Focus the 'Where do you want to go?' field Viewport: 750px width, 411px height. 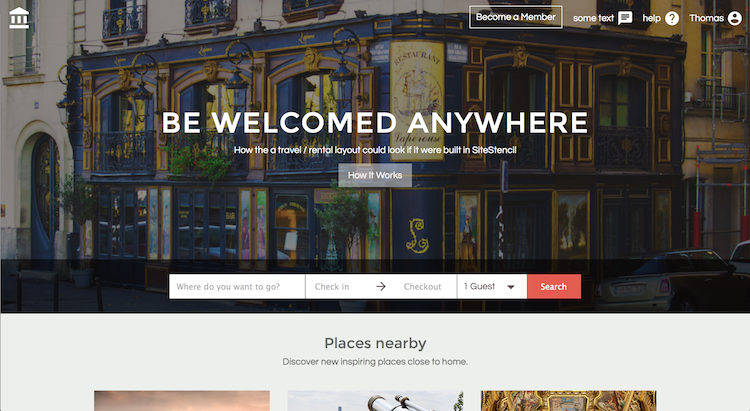pos(237,287)
